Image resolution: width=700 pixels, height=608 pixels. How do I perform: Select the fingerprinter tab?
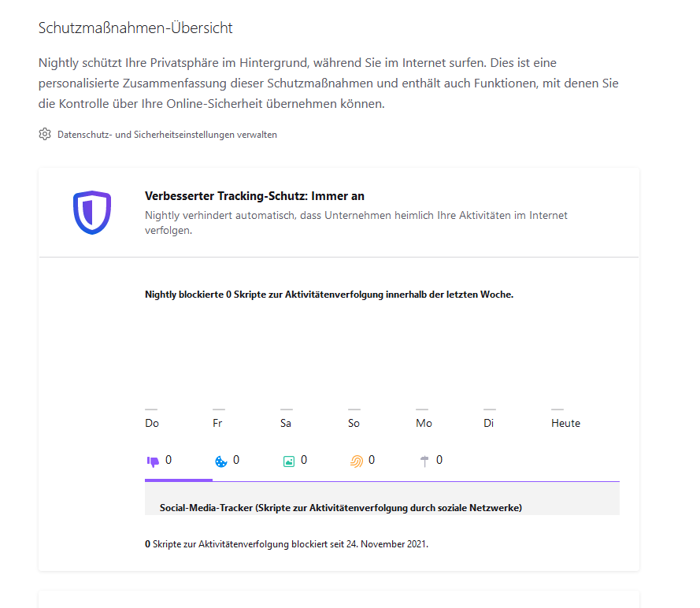382,460
